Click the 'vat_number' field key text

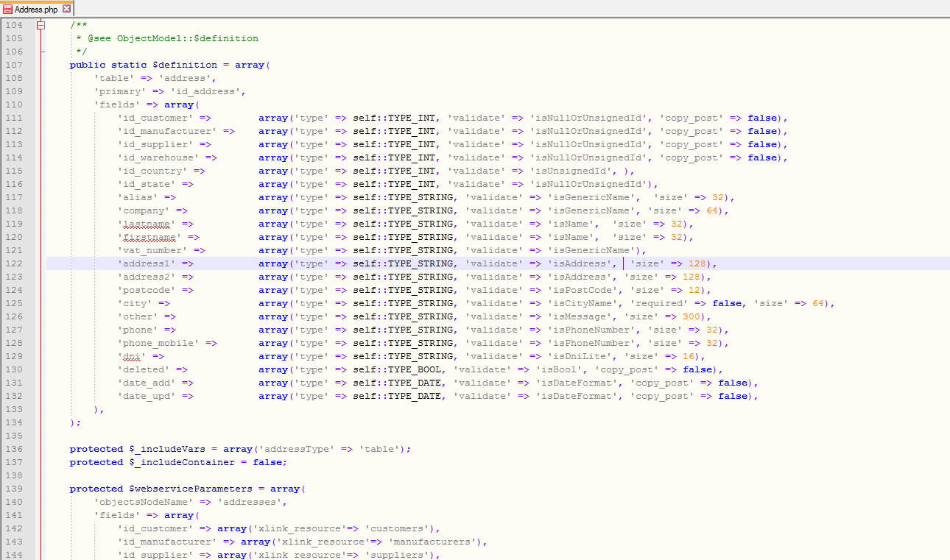[152, 250]
